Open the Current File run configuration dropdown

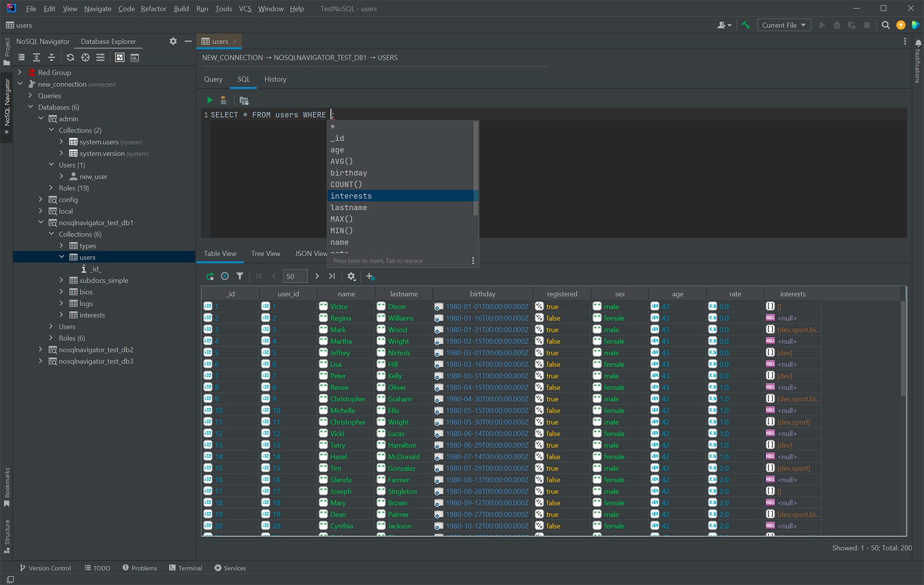point(783,25)
